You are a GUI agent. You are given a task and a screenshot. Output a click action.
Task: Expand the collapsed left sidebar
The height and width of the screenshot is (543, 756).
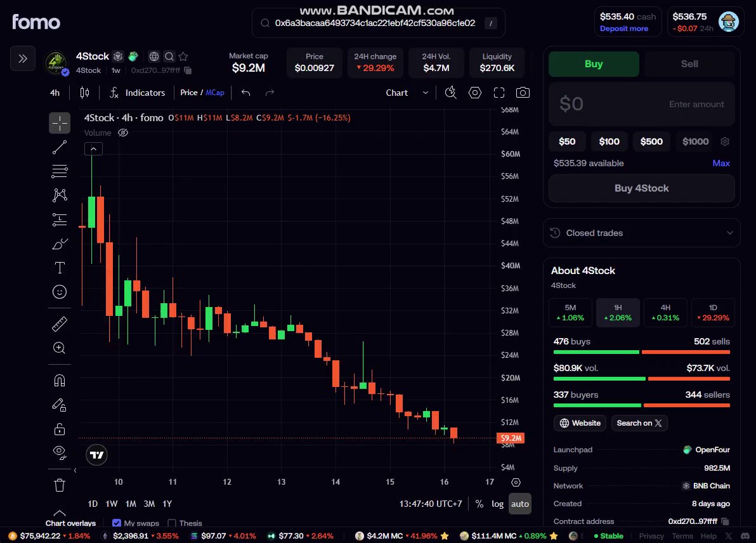pos(23,59)
